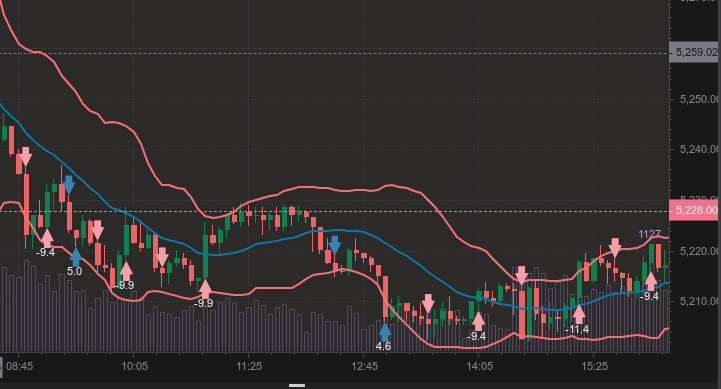The height and width of the screenshot is (389, 721).
Task: Click the 1127 volume label
Action: pyautogui.click(x=649, y=235)
